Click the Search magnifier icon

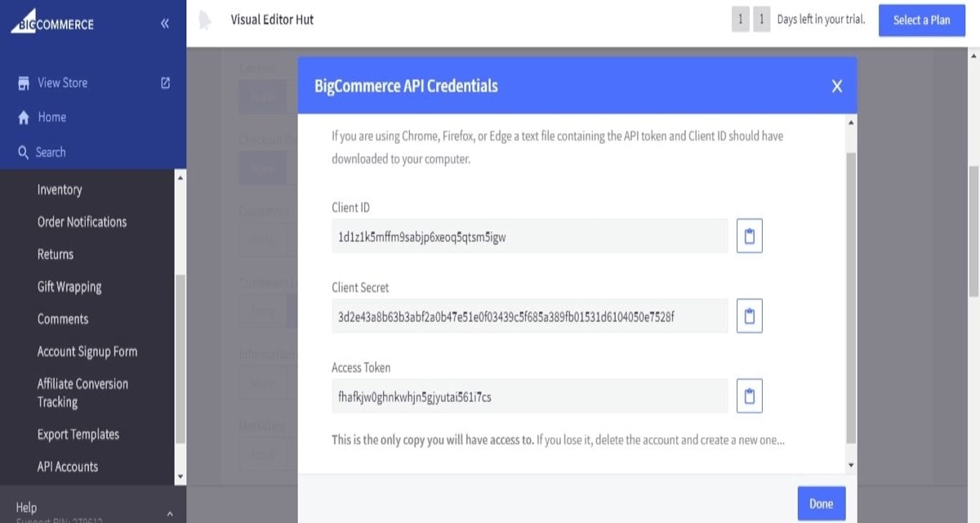pos(24,153)
